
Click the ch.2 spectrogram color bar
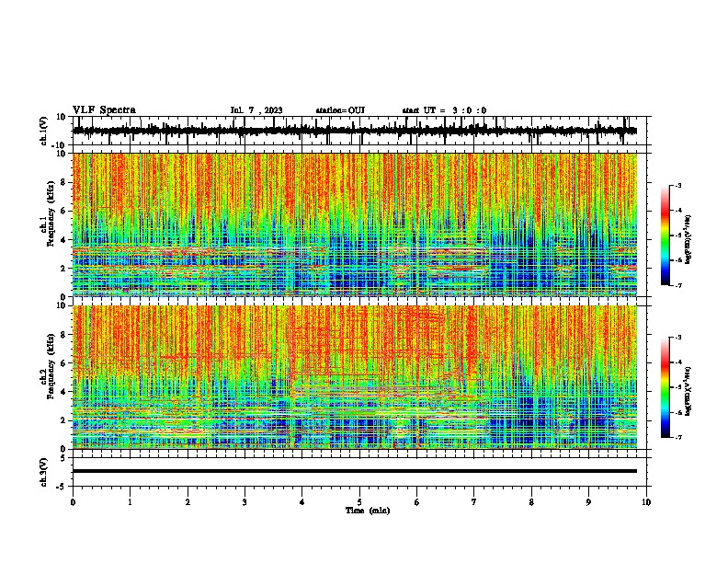coord(665,387)
